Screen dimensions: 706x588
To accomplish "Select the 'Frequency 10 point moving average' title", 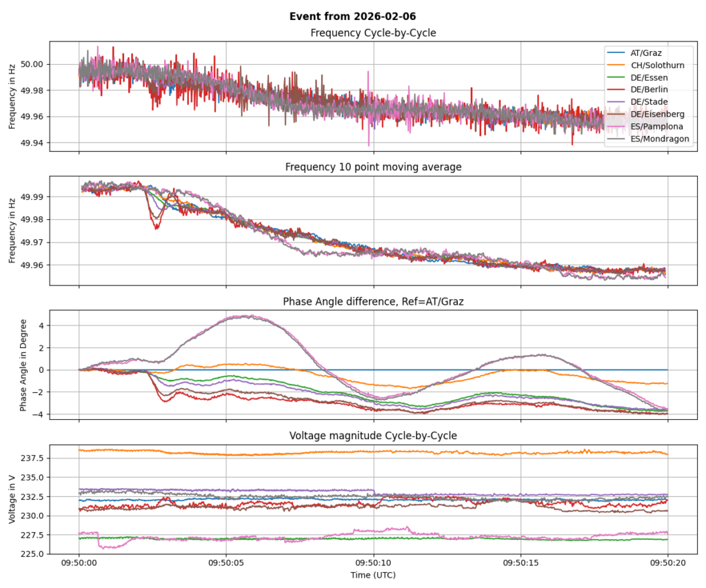I will [x=373, y=168].
